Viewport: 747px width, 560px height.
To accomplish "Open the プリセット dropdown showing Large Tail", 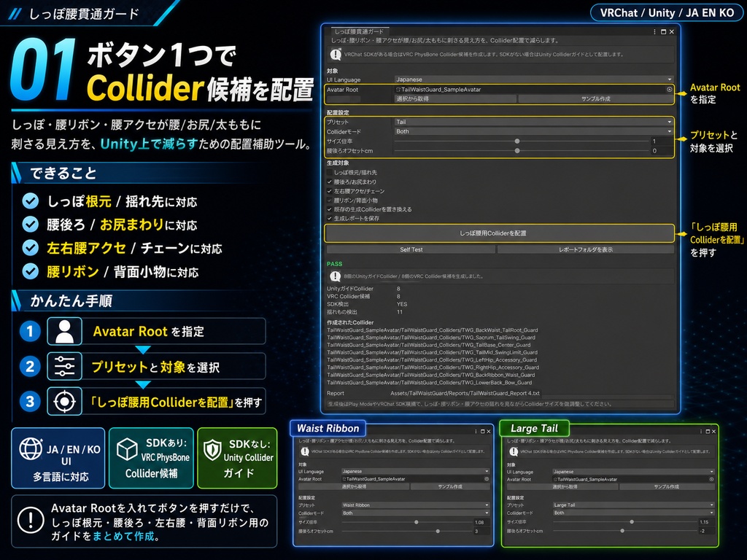I will [x=633, y=505].
